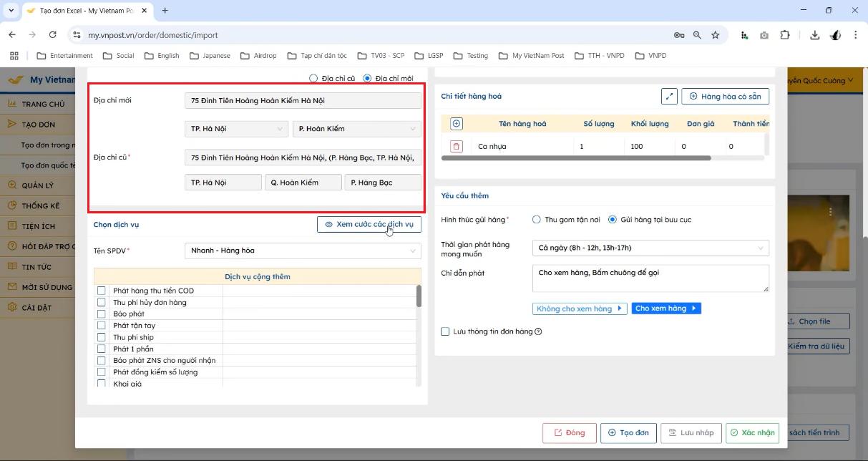
Task: Open the P. Hoàn Kiếm ward dropdown
Action: click(x=356, y=129)
